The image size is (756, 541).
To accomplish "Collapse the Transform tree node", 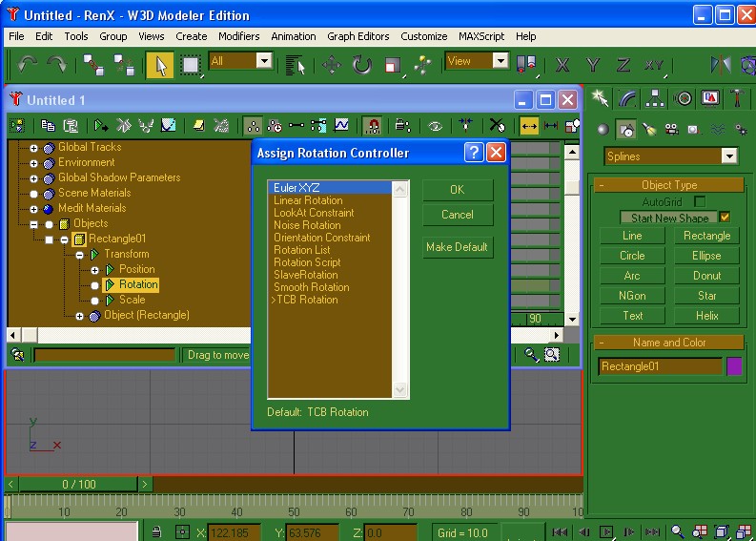I will pos(80,255).
